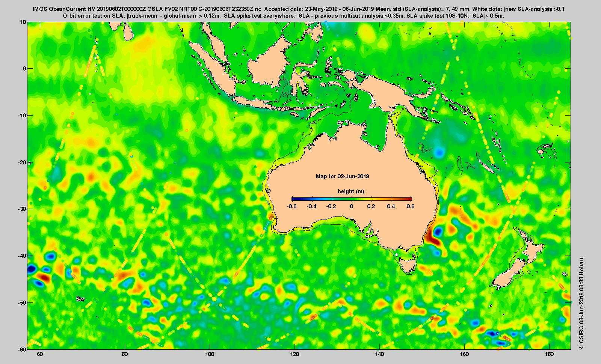Image resolution: width=601 pixels, height=364 pixels.
Task: Click the latitude label '-50'
Action: coord(22,302)
